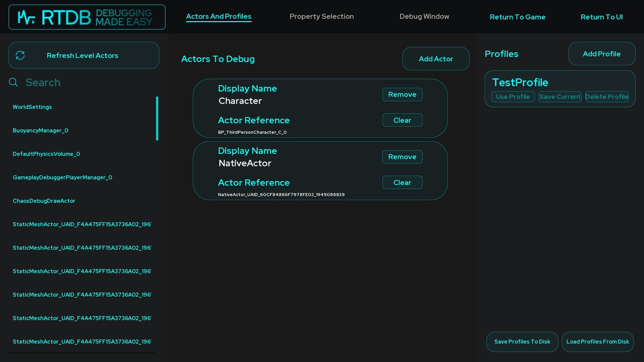The width and height of the screenshot is (644, 362).
Task: Click the RTDB waveform logo icon
Action: [x=26, y=18]
